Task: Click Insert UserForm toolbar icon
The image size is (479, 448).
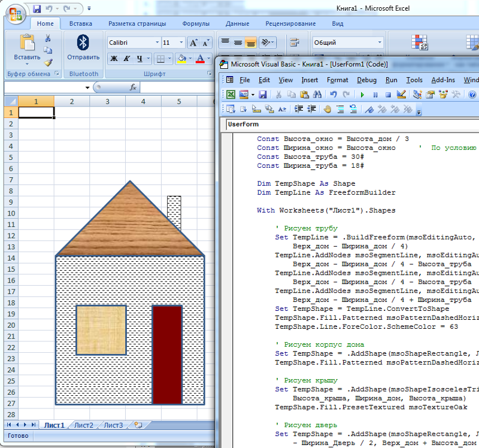Action: point(244,95)
